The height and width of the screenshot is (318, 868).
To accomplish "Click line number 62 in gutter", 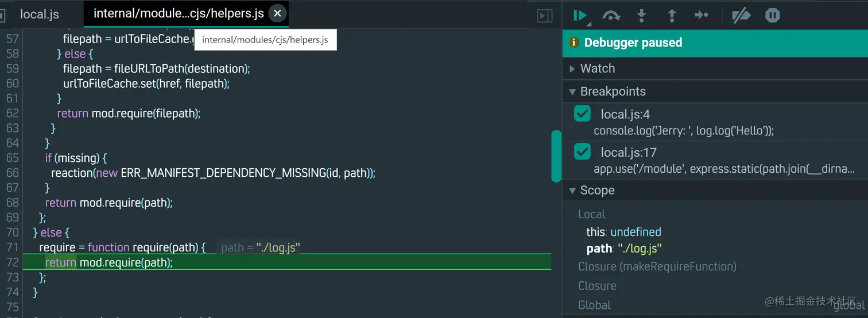I will 12,113.
